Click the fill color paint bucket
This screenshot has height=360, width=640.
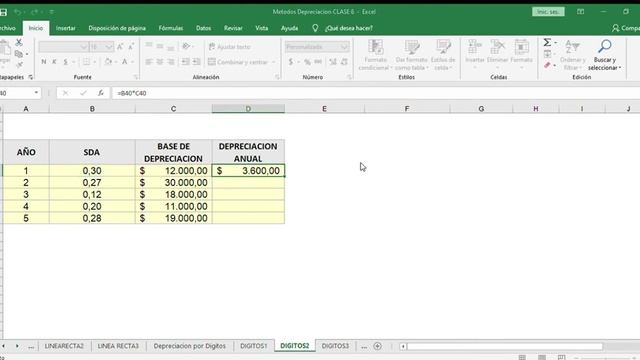108,62
